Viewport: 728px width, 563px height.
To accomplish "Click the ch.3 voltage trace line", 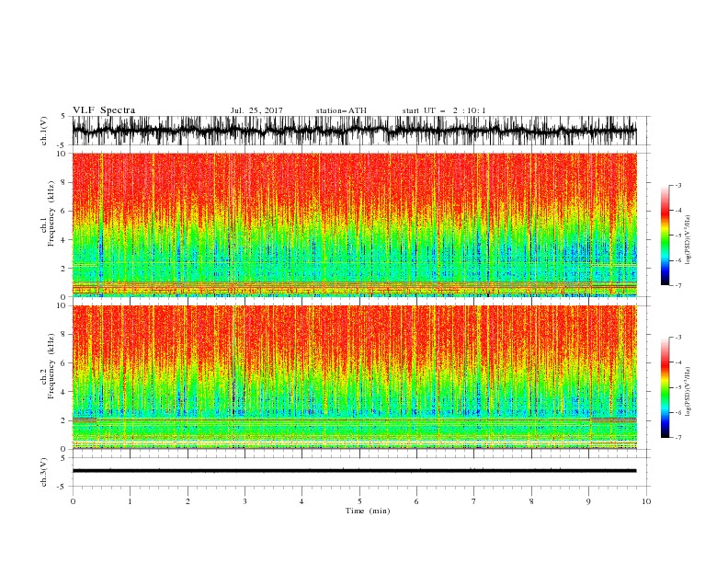I will [354, 471].
